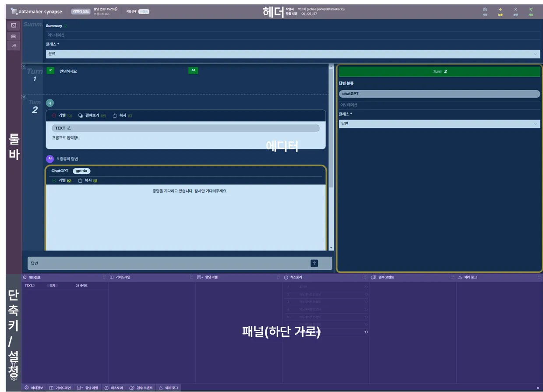
Task: Open the 할당 라벨 panel menu icon
Action: click(x=278, y=277)
